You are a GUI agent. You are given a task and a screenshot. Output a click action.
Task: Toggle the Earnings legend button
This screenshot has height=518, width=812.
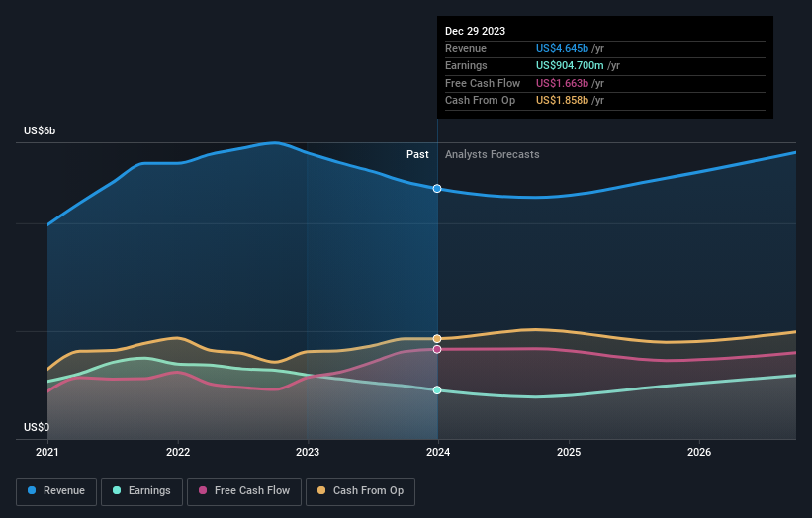point(141,491)
